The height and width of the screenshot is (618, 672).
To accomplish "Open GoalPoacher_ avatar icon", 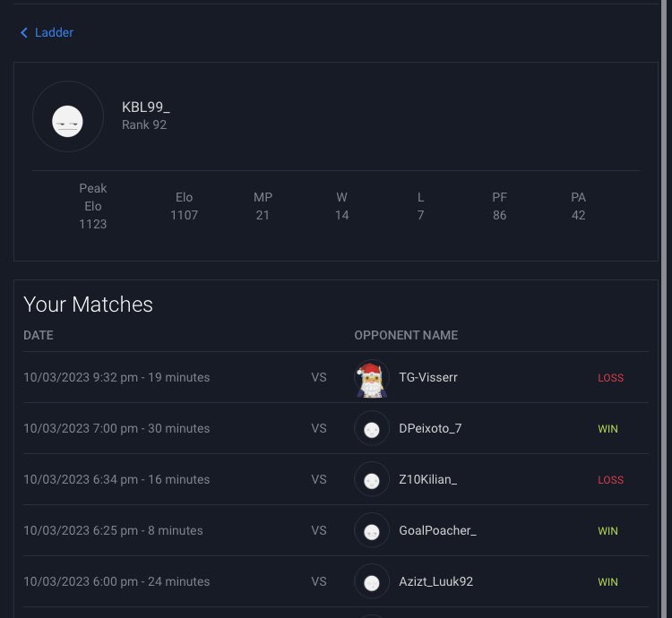I will [x=372, y=530].
